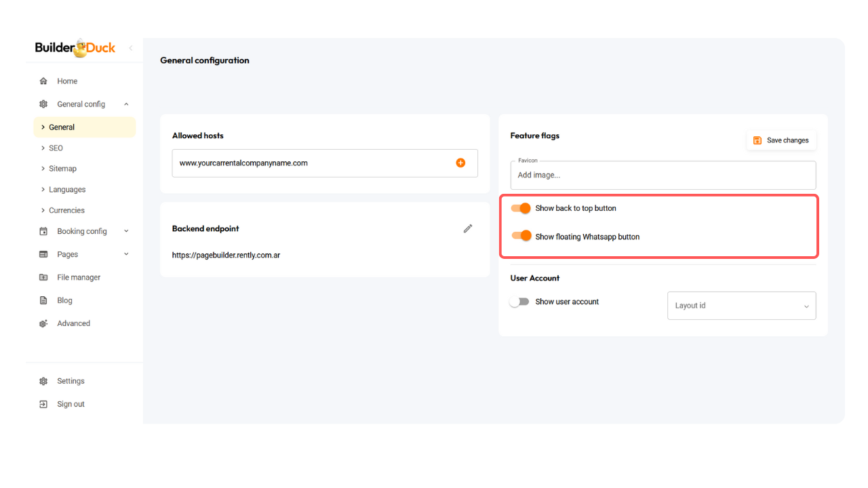Click the pencil edit icon for Backend endpoint
The image size is (868, 488).
(x=467, y=229)
